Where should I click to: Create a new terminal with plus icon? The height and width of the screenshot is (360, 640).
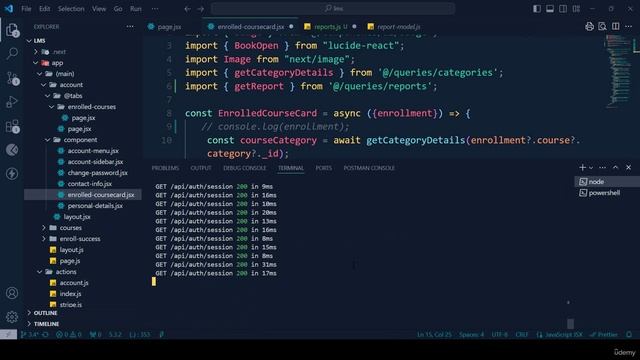click(582, 168)
